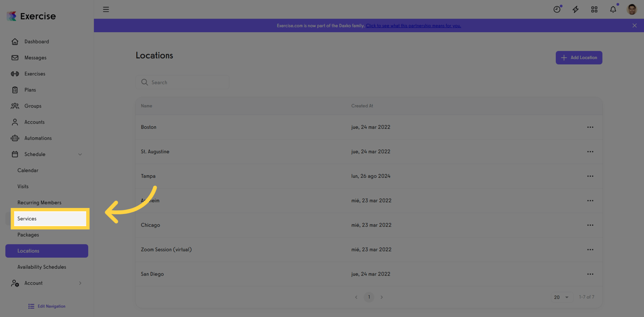Follow the Daxko partnership link
Viewport: 644px width, 317px height.
click(413, 25)
